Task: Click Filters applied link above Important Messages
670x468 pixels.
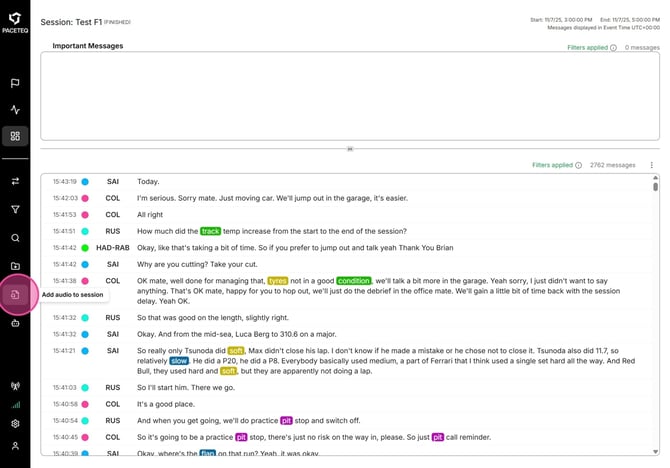Action: pos(588,47)
